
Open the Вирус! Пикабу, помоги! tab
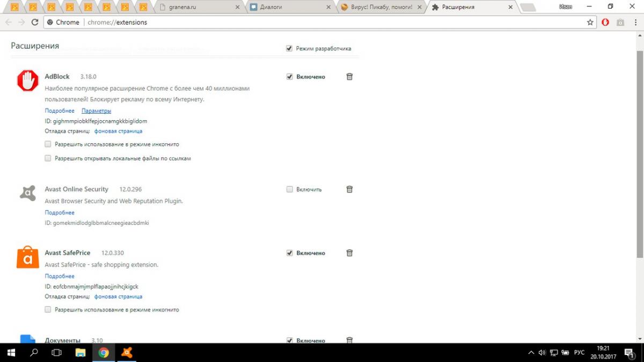pos(382,7)
